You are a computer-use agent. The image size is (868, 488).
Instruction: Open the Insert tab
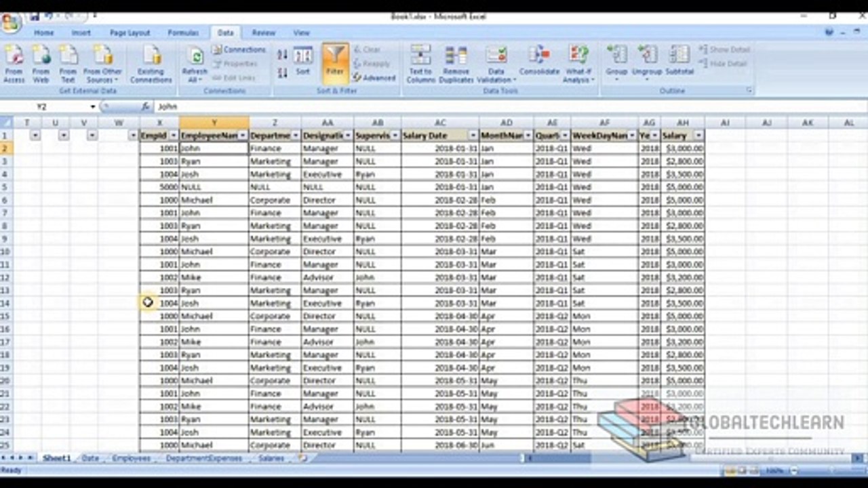pos(81,33)
